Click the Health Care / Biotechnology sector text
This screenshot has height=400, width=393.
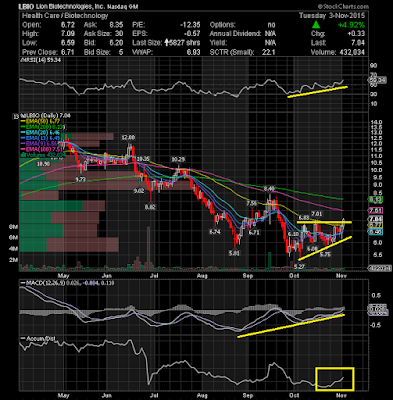pyautogui.click(x=65, y=16)
